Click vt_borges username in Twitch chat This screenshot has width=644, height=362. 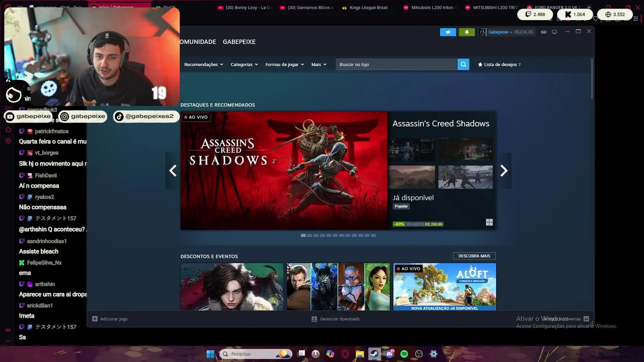(x=47, y=153)
